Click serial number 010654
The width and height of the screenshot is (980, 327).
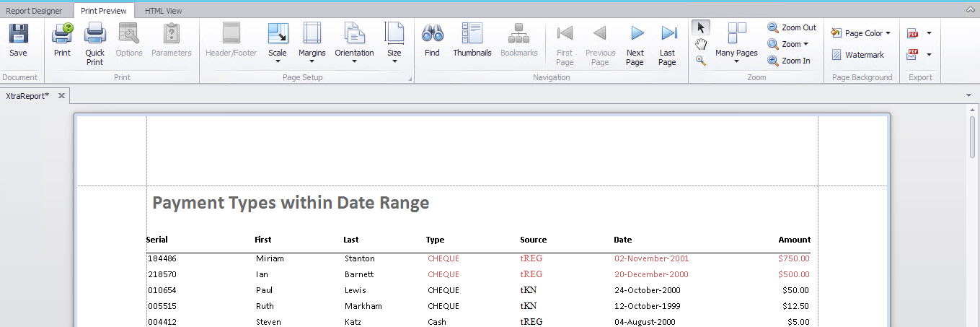tap(162, 290)
